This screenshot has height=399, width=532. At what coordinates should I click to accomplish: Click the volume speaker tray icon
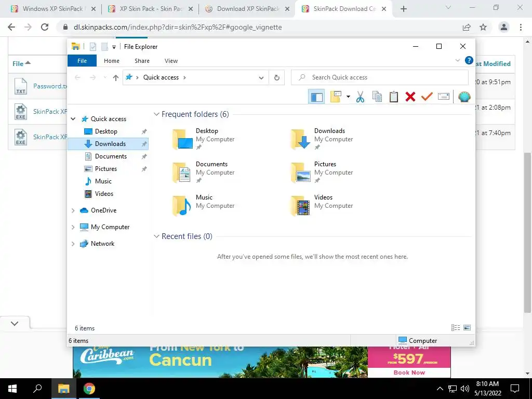click(x=465, y=389)
